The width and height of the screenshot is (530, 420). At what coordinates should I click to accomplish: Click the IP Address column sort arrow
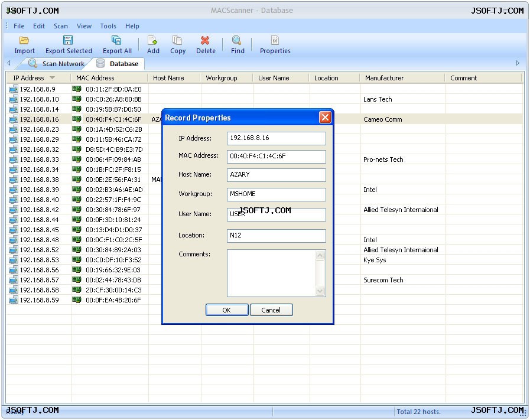click(x=52, y=78)
